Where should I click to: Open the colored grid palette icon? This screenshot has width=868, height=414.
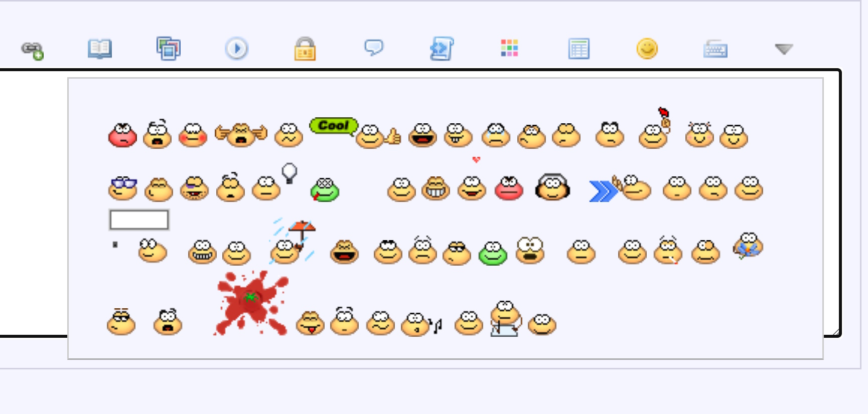(509, 48)
